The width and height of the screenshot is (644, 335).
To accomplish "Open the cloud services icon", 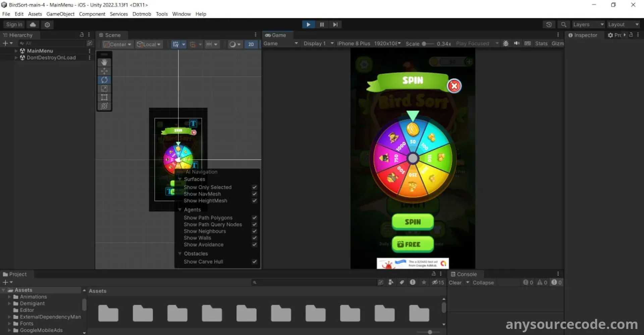I will click(33, 24).
